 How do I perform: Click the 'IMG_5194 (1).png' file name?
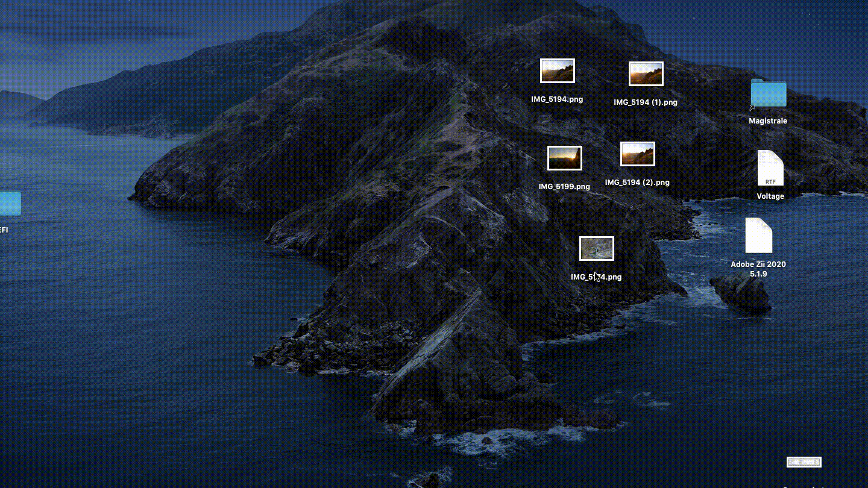[x=646, y=102]
